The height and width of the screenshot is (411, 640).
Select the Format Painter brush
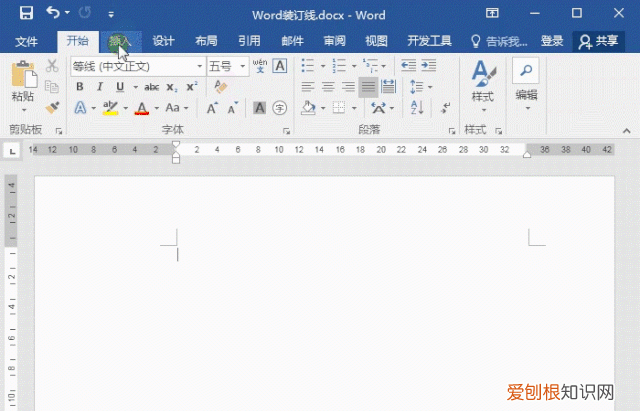pos(52,108)
